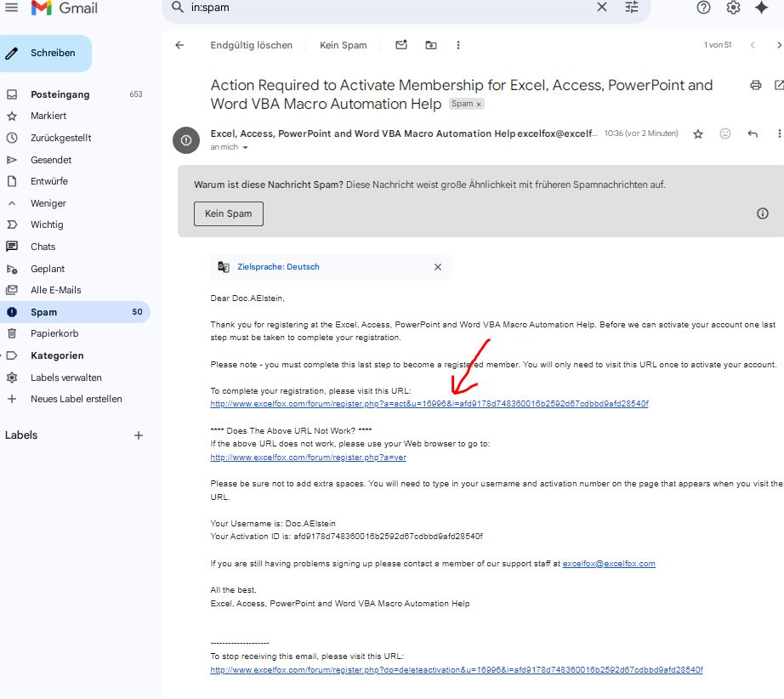Click the info icon in the spam banner
Screen dimensions: 784x699
(763, 213)
